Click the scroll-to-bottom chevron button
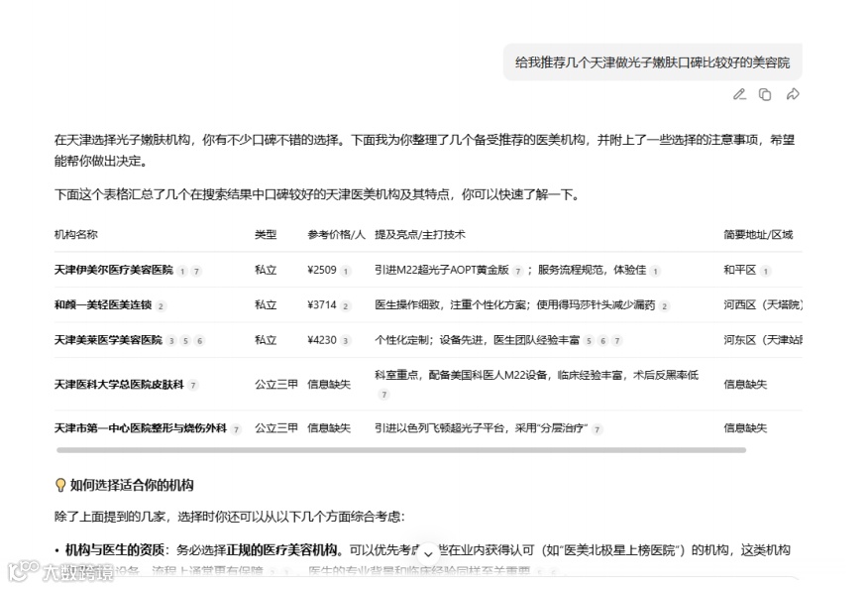 pos(428,553)
